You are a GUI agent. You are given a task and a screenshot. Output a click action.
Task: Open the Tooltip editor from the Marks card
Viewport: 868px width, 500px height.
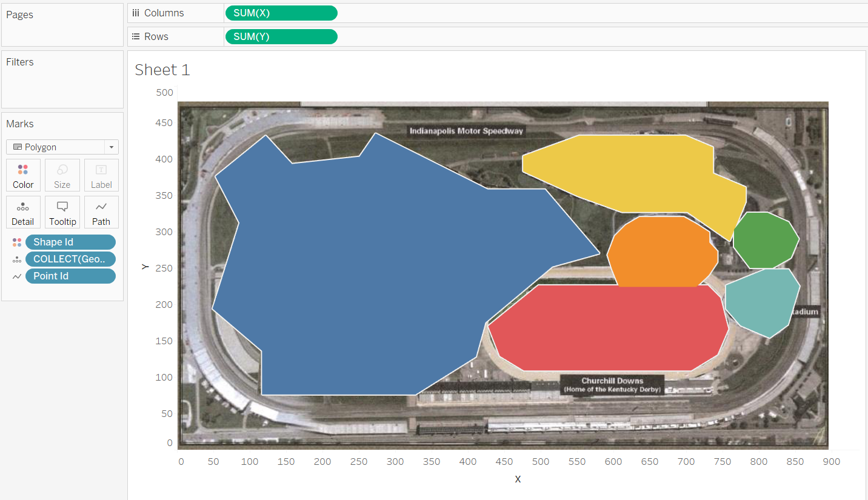coord(62,212)
